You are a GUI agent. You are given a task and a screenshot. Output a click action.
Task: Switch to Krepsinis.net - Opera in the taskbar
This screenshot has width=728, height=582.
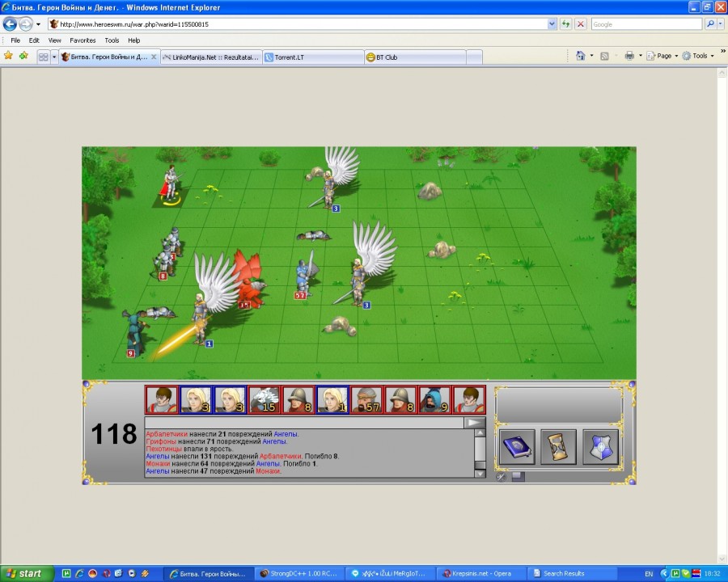tap(482, 574)
